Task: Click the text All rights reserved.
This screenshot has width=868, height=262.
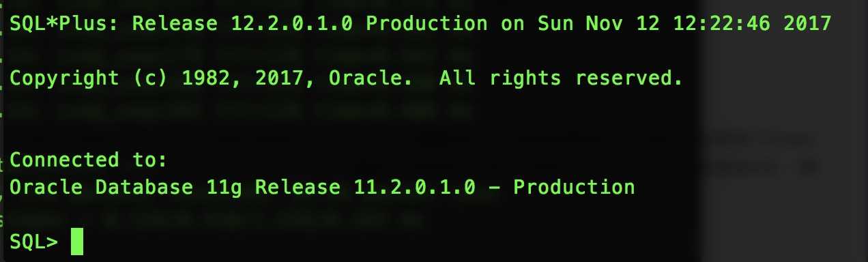Action: 561,78
